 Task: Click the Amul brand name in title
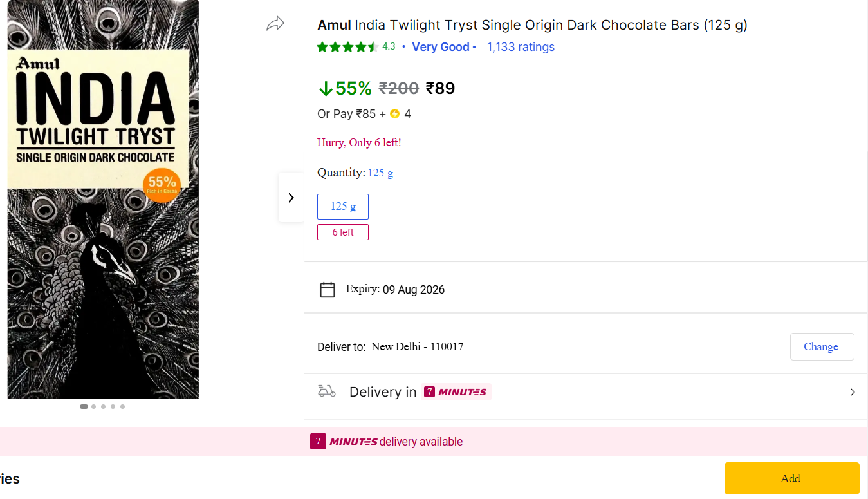tap(334, 25)
